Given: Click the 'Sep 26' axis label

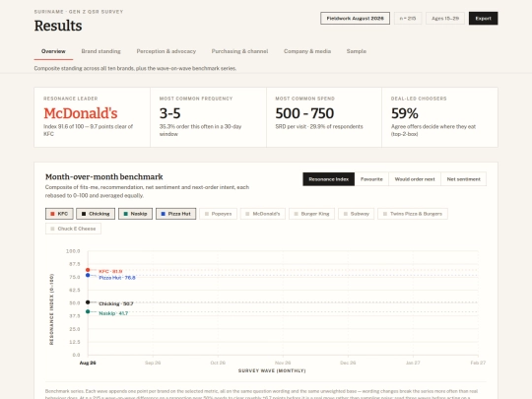Looking at the screenshot, I should coord(153,363).
